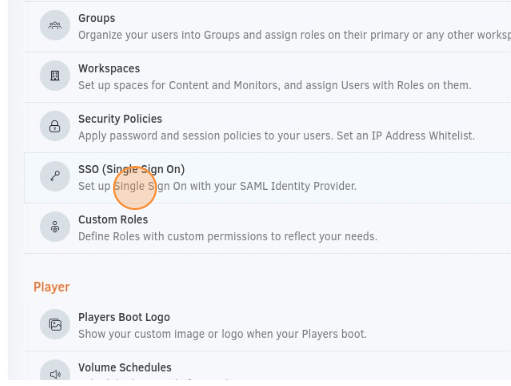Click the Player section heading
This screenshot has width=511, height=386.
pos(52,287)
